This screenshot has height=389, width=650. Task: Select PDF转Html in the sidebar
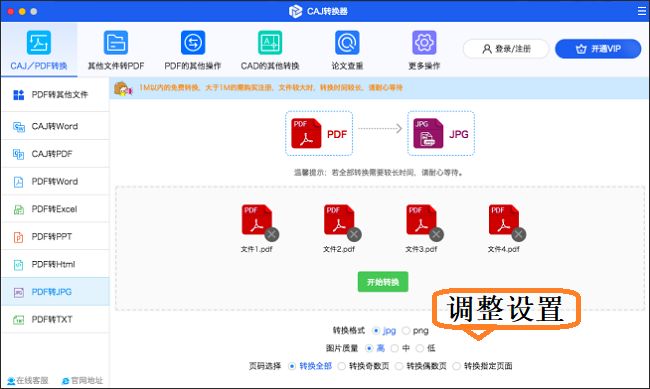(x=55, y=264)
